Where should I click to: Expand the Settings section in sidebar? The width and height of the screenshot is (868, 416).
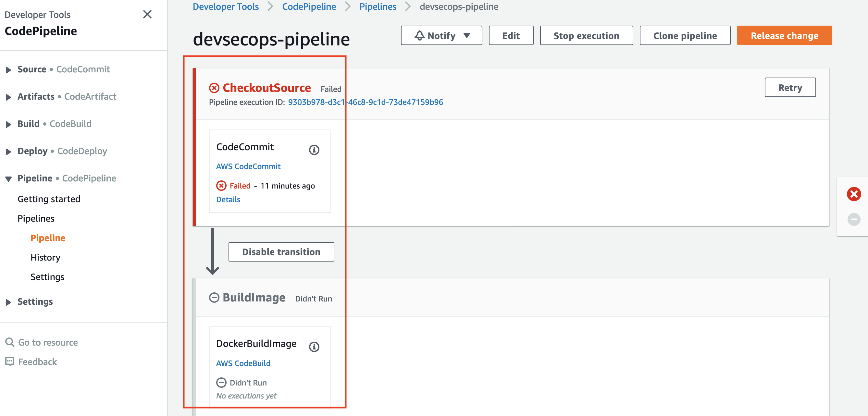(x=8, y=302)
